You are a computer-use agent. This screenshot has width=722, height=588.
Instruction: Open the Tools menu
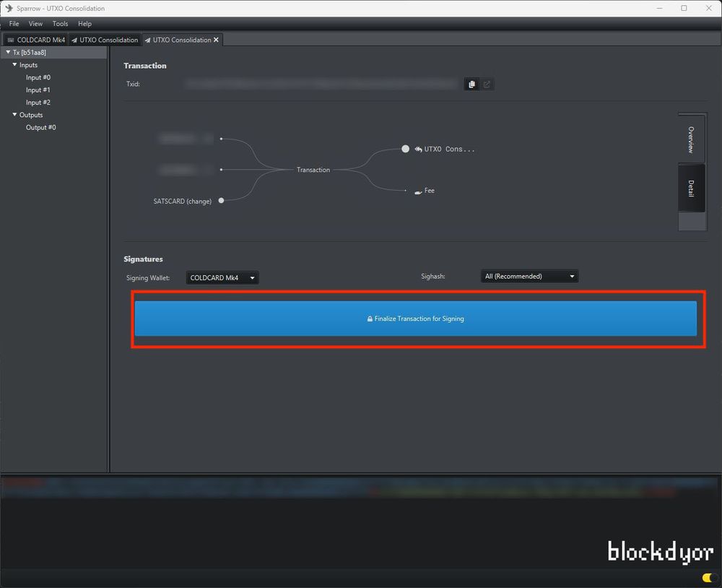(60, 24)
